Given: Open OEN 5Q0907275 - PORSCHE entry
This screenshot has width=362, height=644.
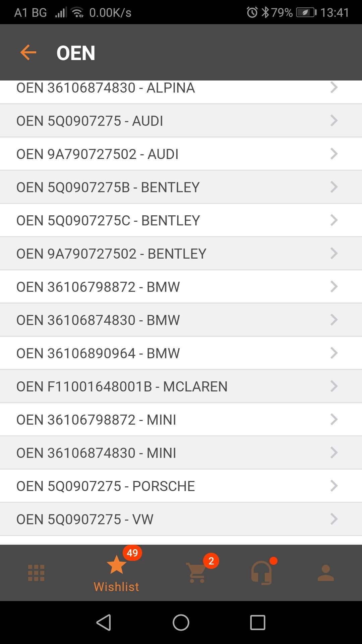Looking at the screenshot, I should (181, 486).
